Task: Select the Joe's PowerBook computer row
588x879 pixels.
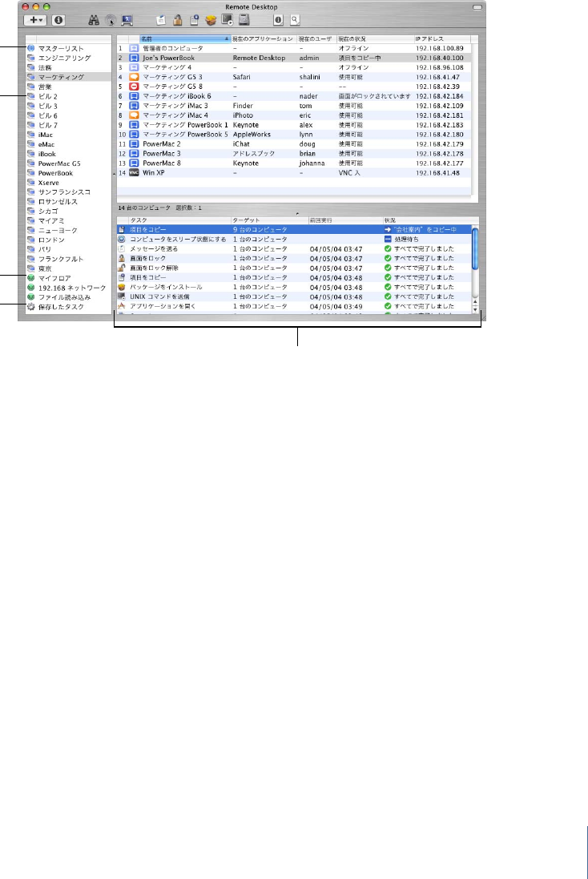Action: click(x=294, y=58)
